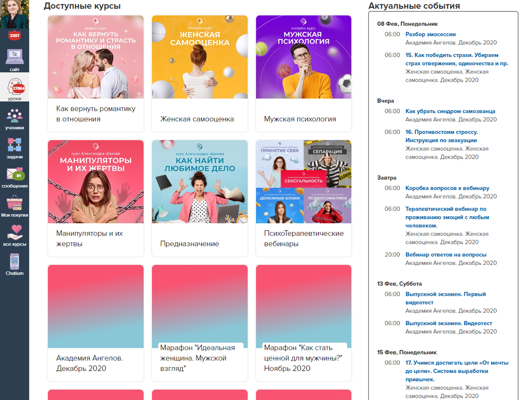Click the Разбор эмосессии event link

430,34
